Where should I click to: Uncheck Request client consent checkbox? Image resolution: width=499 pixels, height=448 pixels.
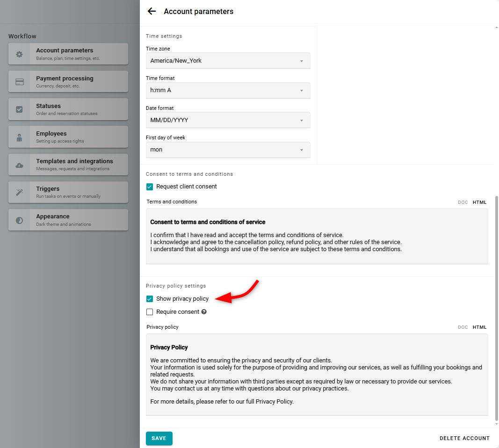coord(150,187)
